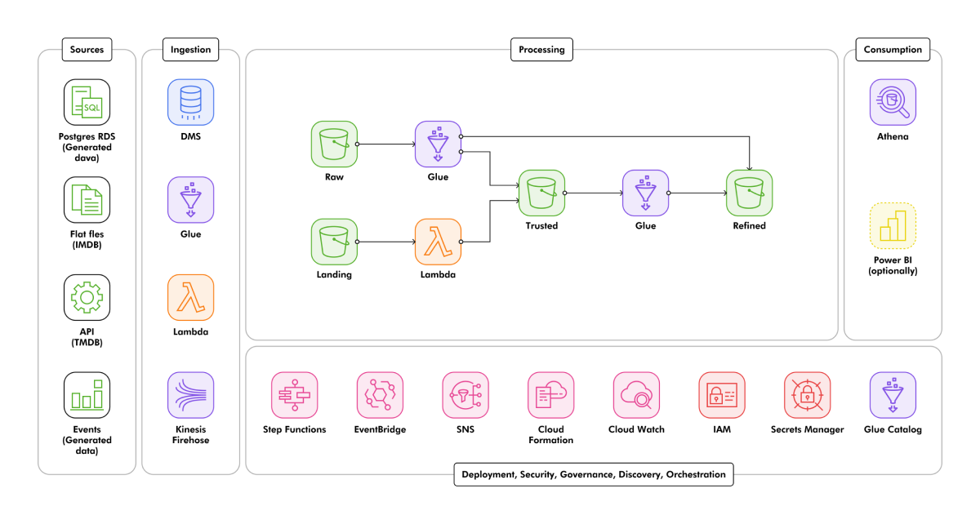Click the Glue Catalog icon
Screen dimensions: 980x524
[x=893, y=395]
